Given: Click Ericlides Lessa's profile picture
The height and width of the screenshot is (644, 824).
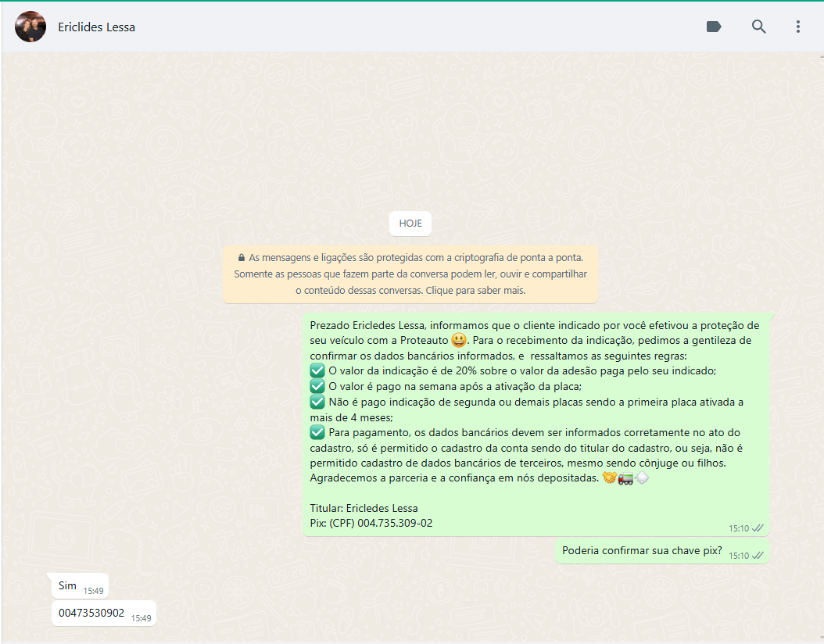Looking at the screenshot, I should (x=30, y=27).
